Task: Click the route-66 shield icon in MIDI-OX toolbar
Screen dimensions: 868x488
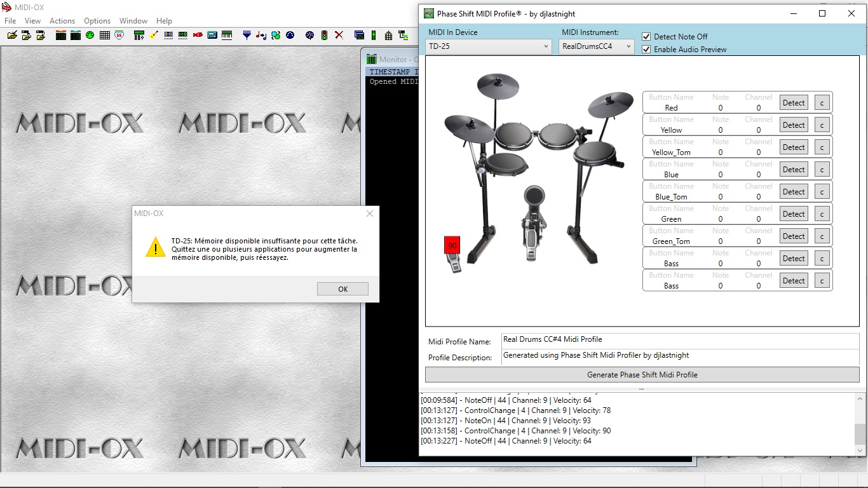Action: pyautogui.click(x=119, y=36)
